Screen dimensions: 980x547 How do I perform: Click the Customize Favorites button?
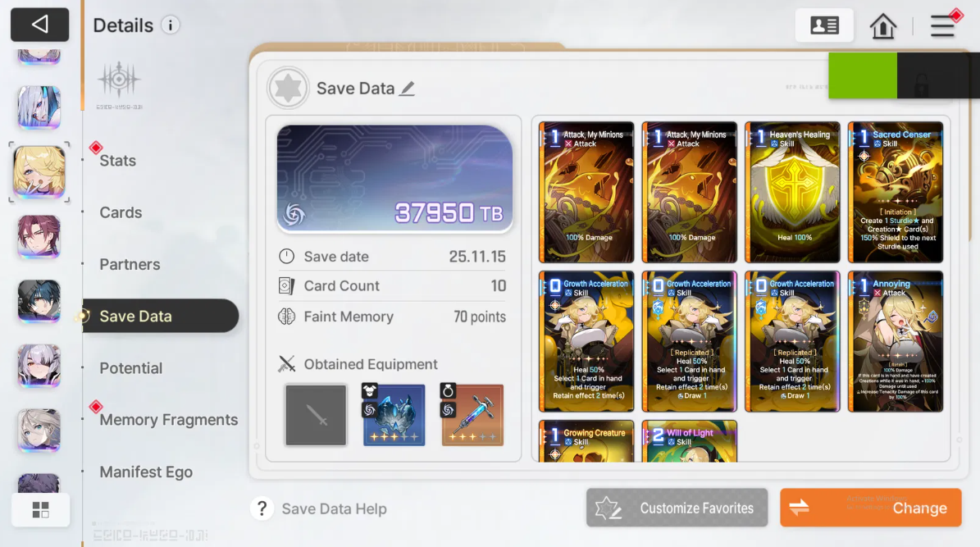point(677,508)
